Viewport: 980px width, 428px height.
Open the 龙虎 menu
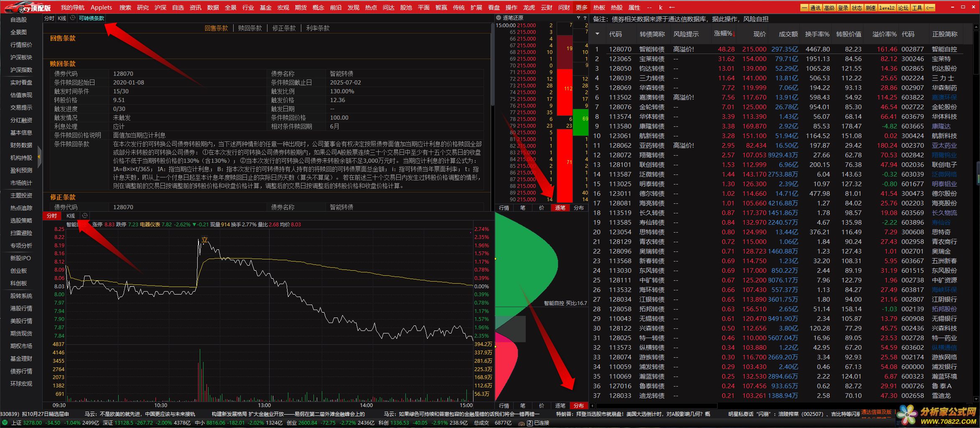click(529, 7)
